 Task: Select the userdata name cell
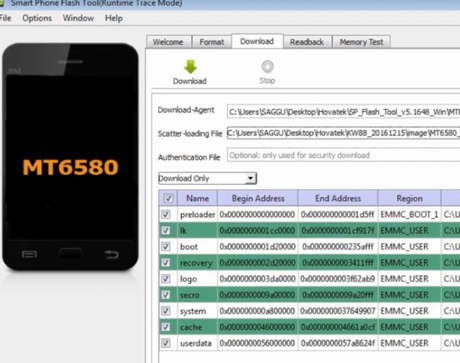[198, 343]
